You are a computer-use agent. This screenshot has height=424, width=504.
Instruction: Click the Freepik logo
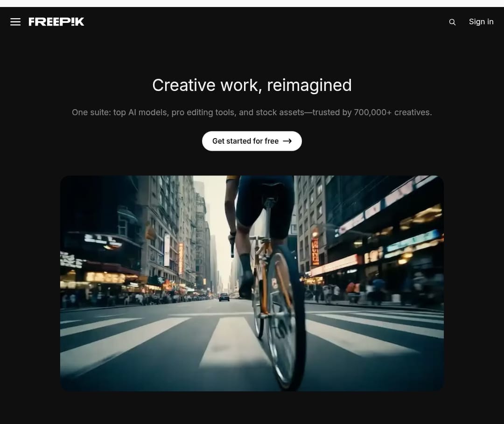coord(56,22)
